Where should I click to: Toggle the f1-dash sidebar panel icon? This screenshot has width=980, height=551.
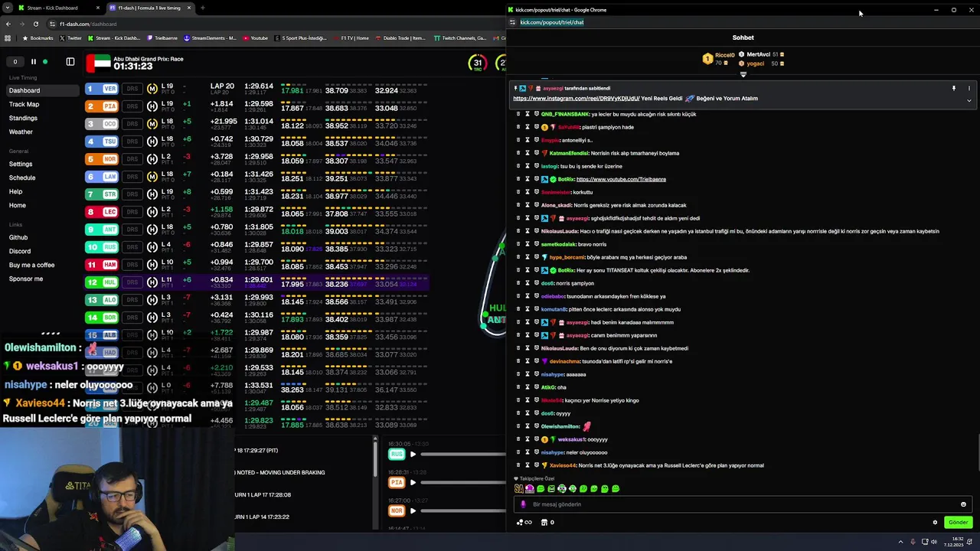(x=70, y=62)
